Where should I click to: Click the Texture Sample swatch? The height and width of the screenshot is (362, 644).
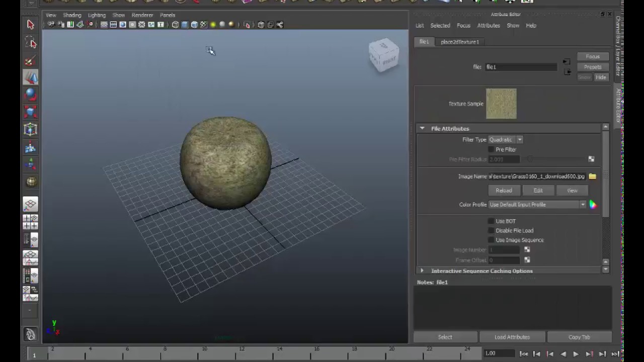point(501,104)
